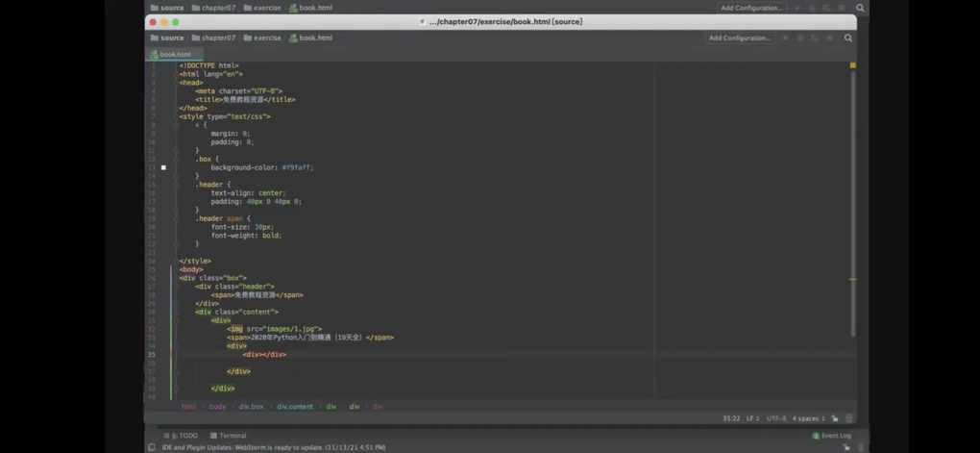Click chapter07 in the back window navigation bar
Screen dimensions: 980x453
pos(213,8)
